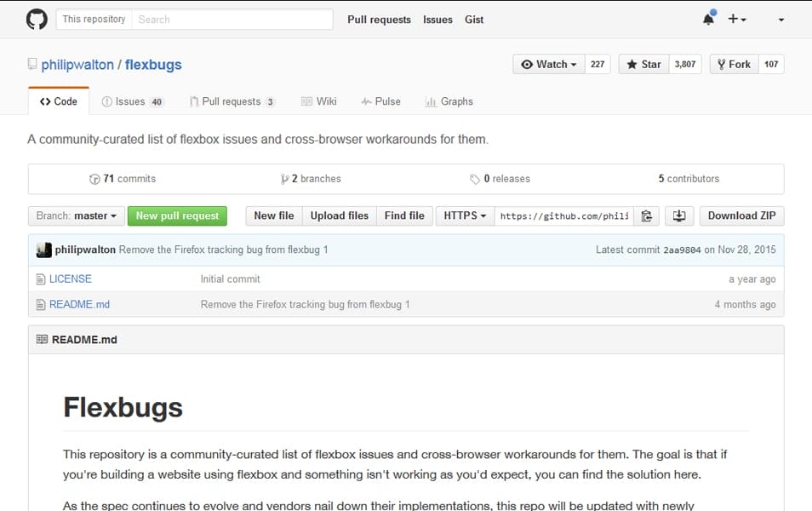Click the branches fork icon
This screenshot has width=812, height=511.
284,179
